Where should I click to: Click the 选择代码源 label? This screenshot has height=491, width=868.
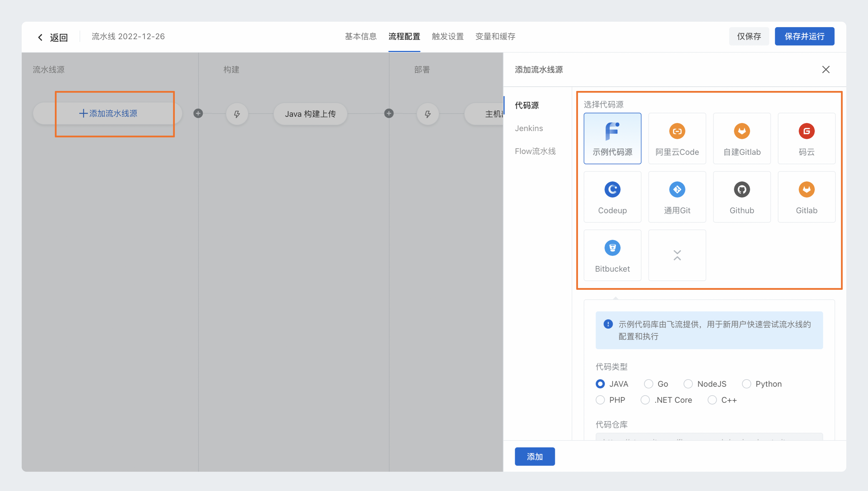[x=603, y=105]
